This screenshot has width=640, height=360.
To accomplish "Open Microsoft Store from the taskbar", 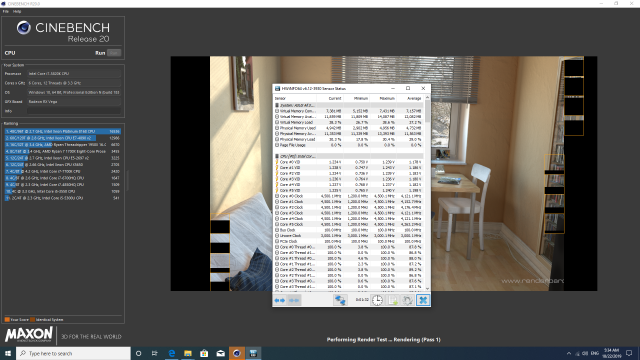I will pos(204,353).
